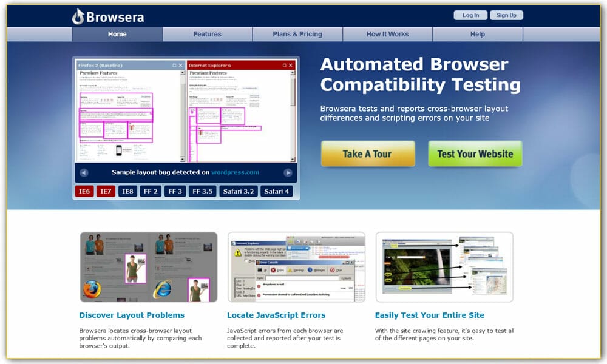Click the Sign Up button
The height and width of the screenshot is (364, 607).
tap(506, 15)
